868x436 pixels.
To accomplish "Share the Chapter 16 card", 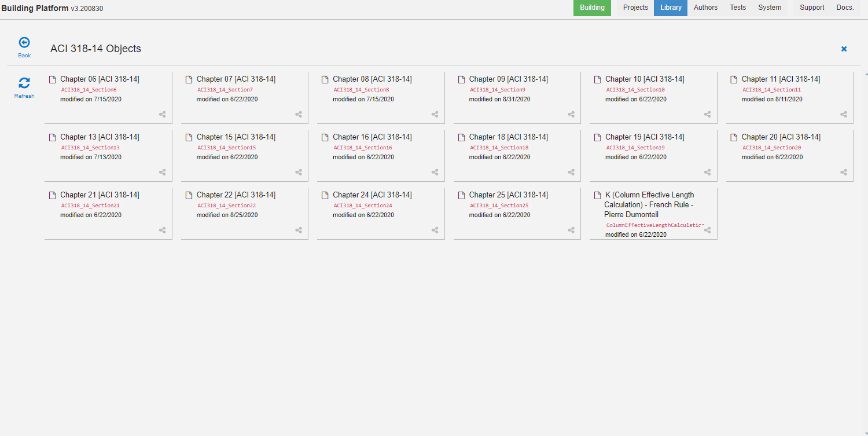I will tap(435, 173).
